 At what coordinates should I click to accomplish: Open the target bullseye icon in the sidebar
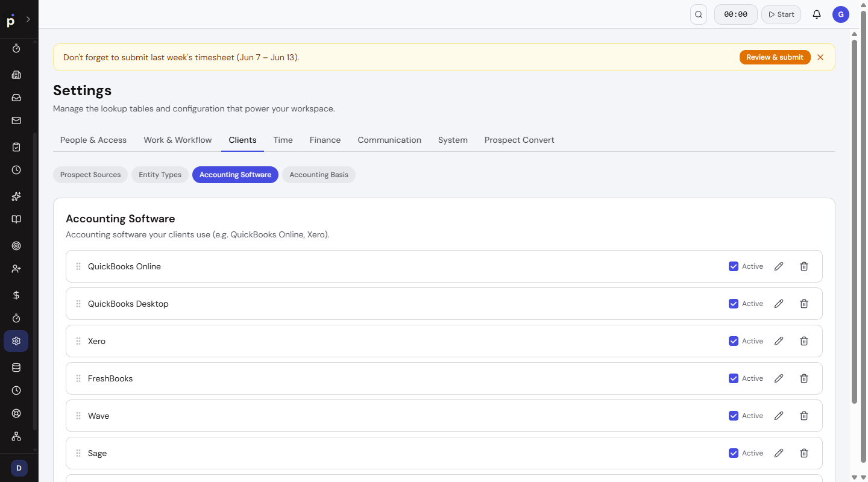pyautogui.click(x=16, y=246)
